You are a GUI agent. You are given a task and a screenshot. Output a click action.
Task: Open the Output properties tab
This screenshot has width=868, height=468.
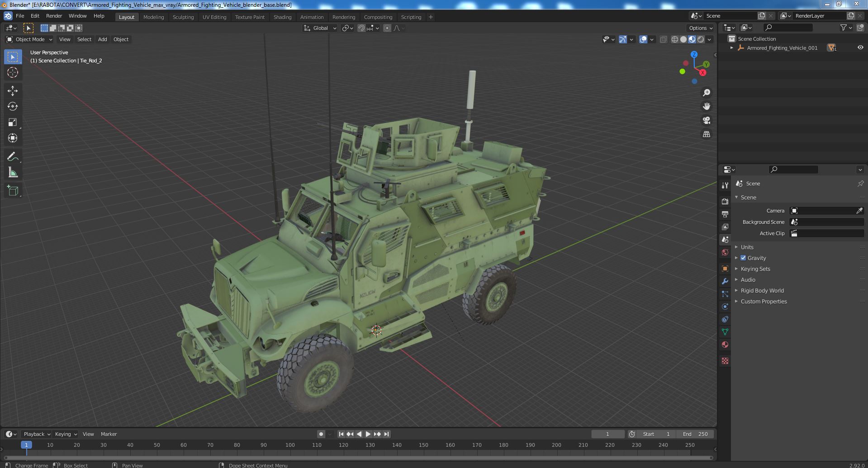coord(725,214)
